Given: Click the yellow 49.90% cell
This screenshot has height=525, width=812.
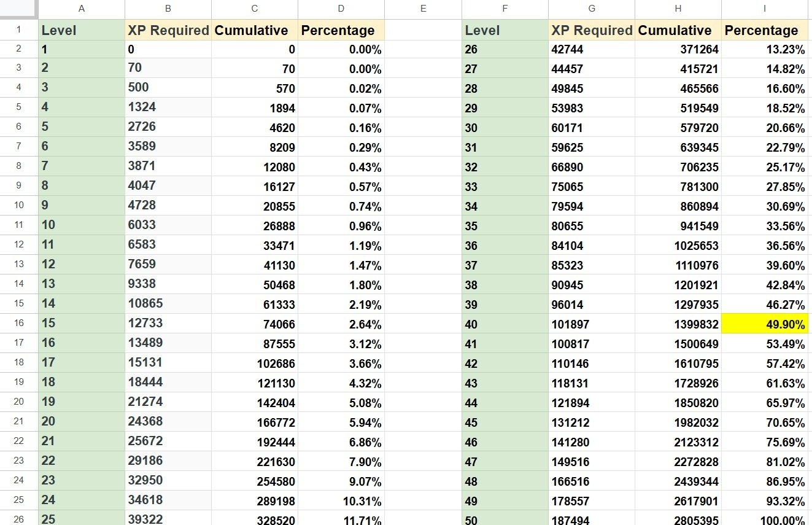Looking at the screenshot, I should (765, 324).
